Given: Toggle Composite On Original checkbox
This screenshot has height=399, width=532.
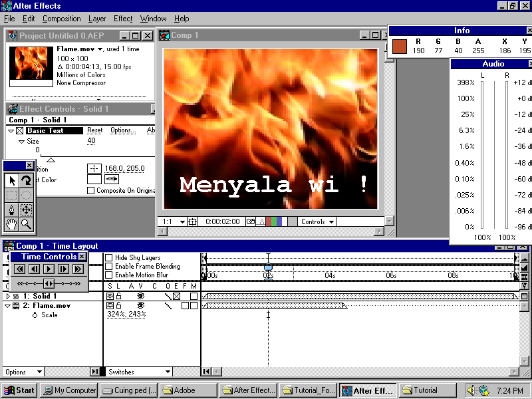Looking at the screenshot, I should click(90, 191).
